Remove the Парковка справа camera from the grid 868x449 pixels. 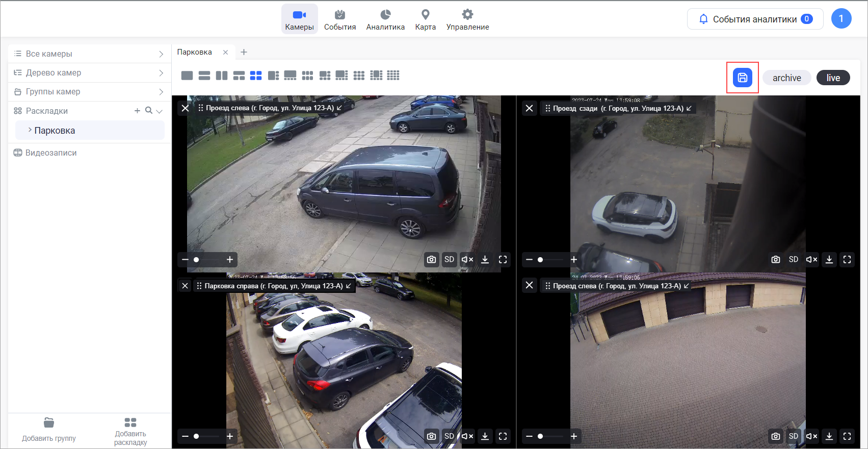pos(185,286)
